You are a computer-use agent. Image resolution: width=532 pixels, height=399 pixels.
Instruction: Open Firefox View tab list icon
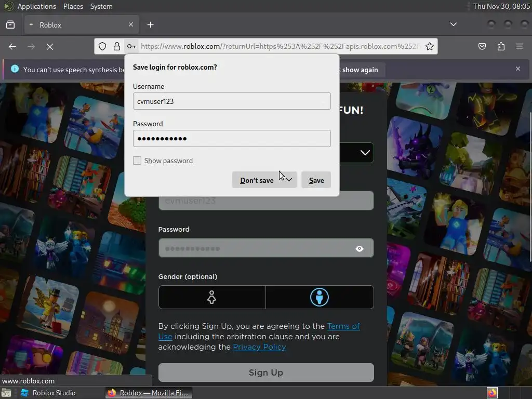pos(10,25)
